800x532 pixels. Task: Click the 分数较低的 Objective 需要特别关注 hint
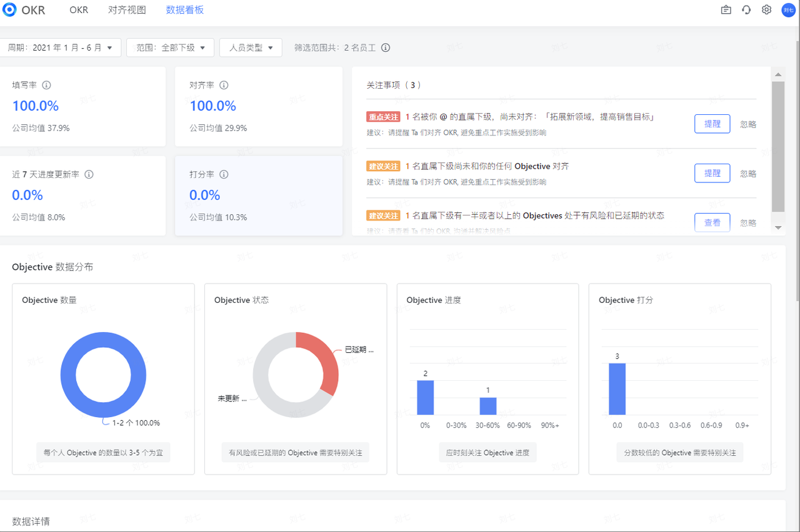coord(680,453)
